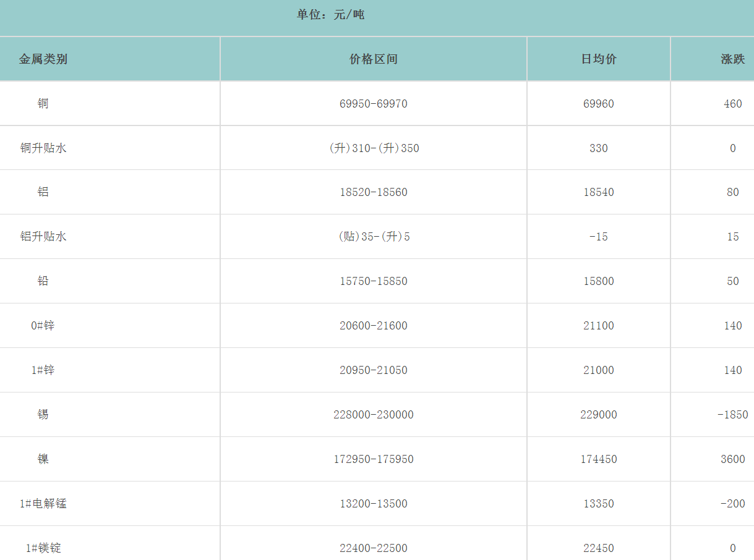Click the 涨跌 column header
This screenshot has width=754, height=560.
(732, 59)
